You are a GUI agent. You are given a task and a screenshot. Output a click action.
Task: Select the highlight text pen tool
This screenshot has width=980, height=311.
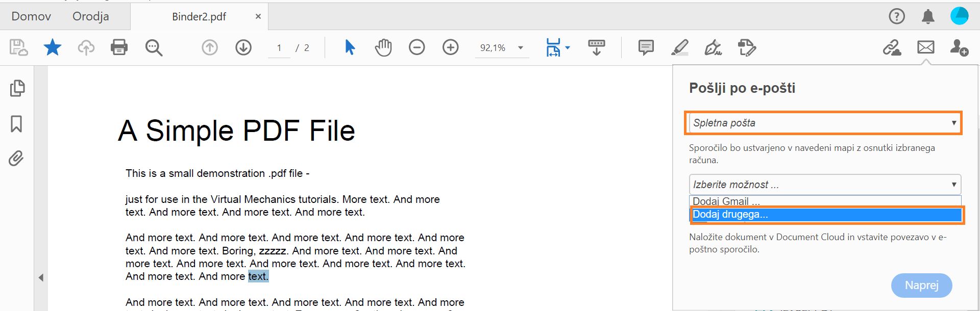tap(679, 47)
